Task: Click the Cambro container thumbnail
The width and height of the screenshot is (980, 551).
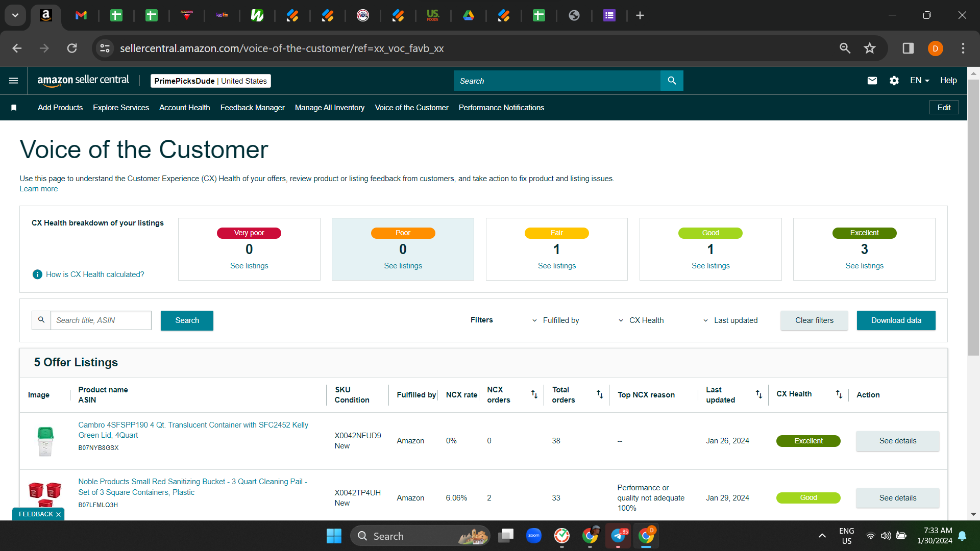Action: point(45,441)
